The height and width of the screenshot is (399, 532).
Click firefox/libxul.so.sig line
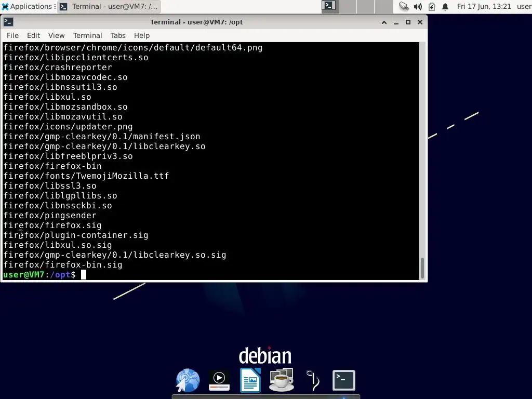coord(58,245)
